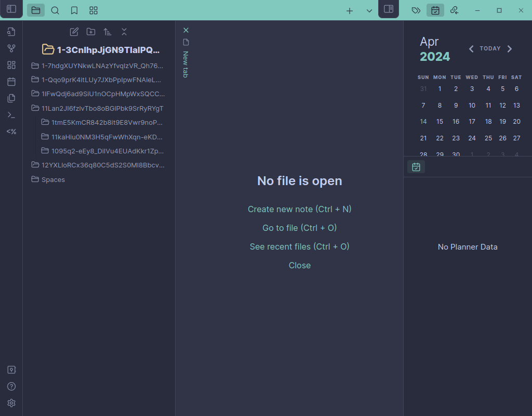Expand folder 1IFwQdj6ad9SiU1nOCpHMpWxSQCC
Screen dimensions: 532x416
point(97,94)
